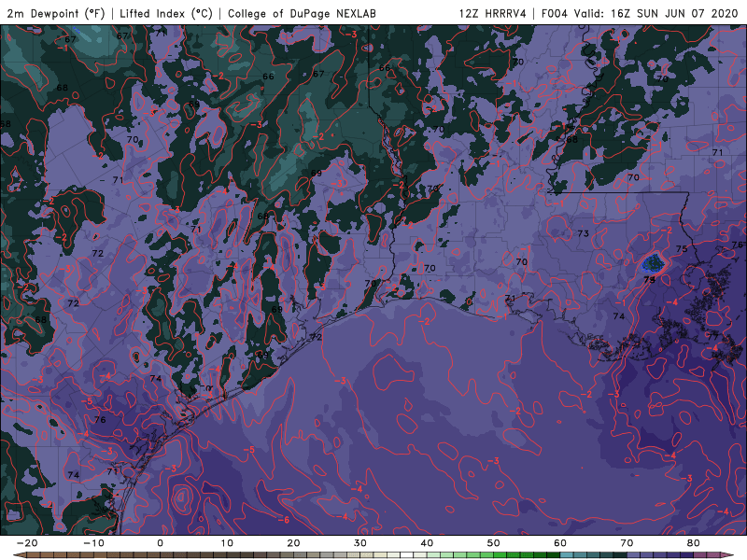Click the 20 tick label on colorbar
Screen dimensions: 747x560
pos(293,543)
